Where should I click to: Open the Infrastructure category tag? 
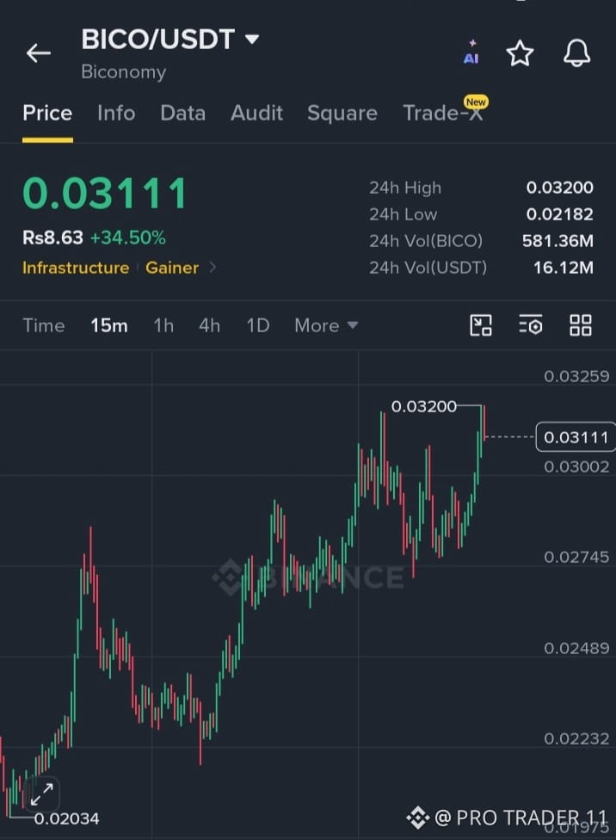pos(76,268)
